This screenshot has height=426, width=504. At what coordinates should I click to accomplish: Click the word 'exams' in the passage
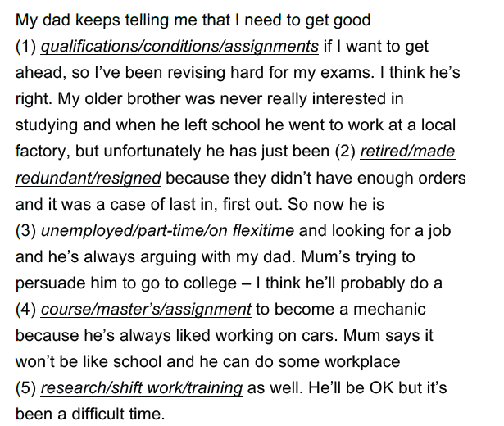[x=347, y=73]
